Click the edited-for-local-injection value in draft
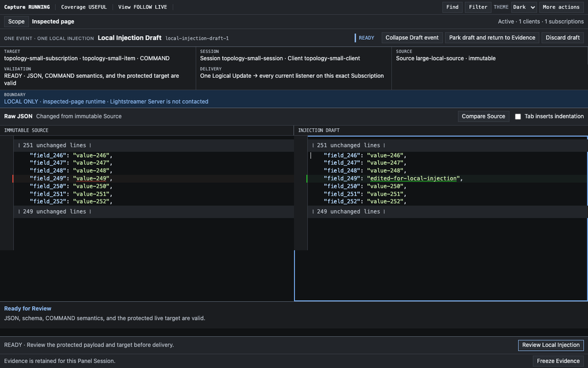 [x=413, y=178]
